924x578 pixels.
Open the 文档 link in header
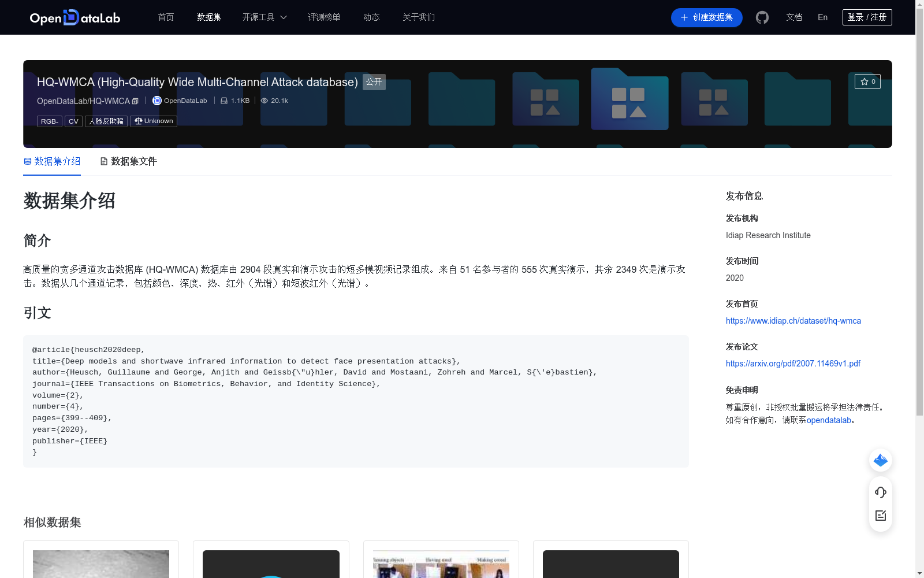[x=794, y=17]
